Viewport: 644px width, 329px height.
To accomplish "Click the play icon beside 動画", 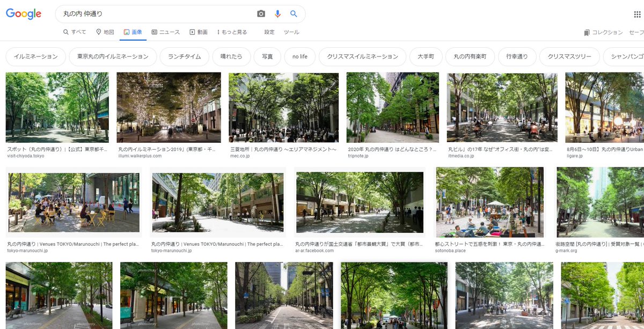I will [192, 32].
